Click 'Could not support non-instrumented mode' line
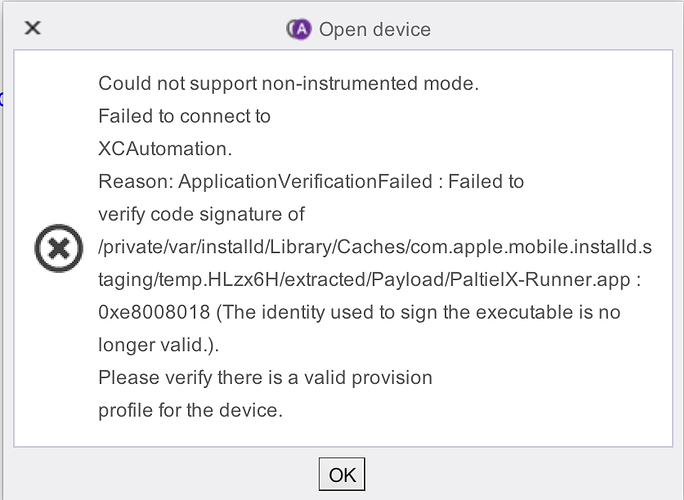Viewport: 684px width, 500px height. 289,84
